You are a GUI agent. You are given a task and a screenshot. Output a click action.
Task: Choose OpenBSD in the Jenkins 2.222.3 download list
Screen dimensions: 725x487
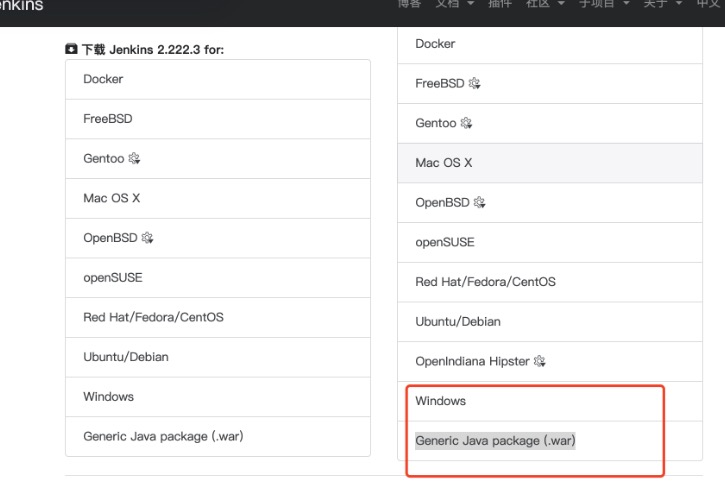pyautogui.click(x=218, y=238)
